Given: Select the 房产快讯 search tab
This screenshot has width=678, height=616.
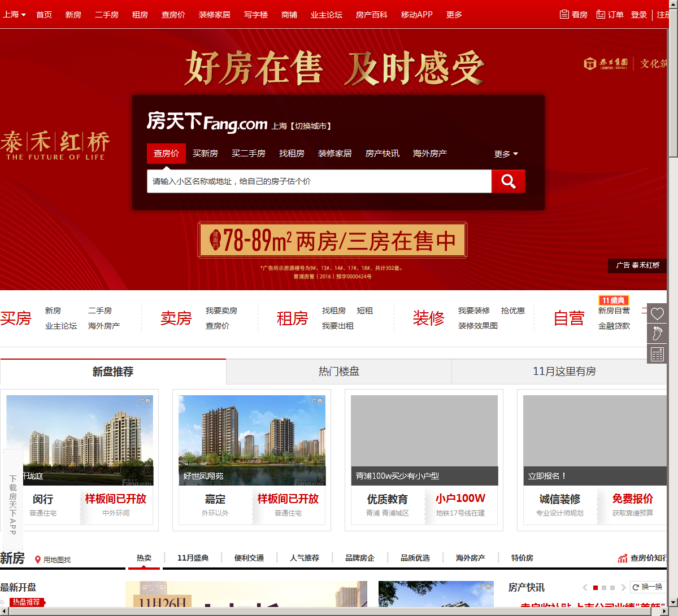Looking at the screenshot, I should click(383, 154).
